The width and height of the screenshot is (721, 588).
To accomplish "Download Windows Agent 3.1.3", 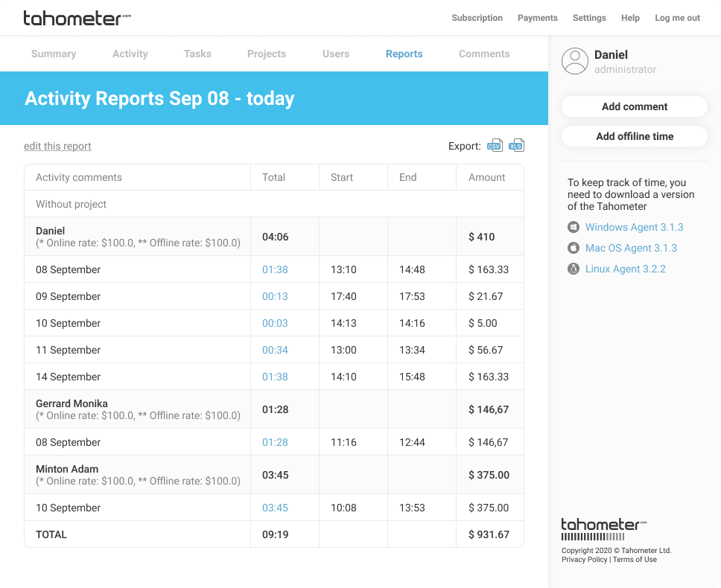I will pos(634,227).
